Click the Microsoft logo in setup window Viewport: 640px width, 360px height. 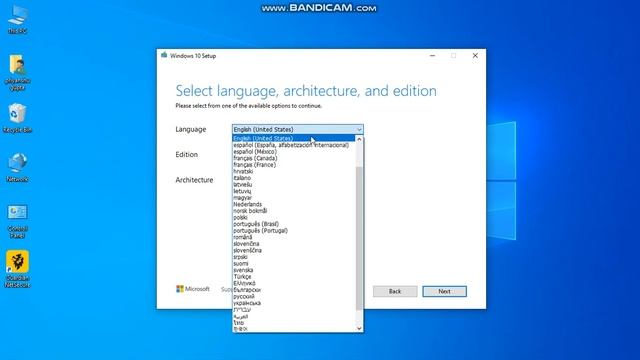(x=193, y=289)
